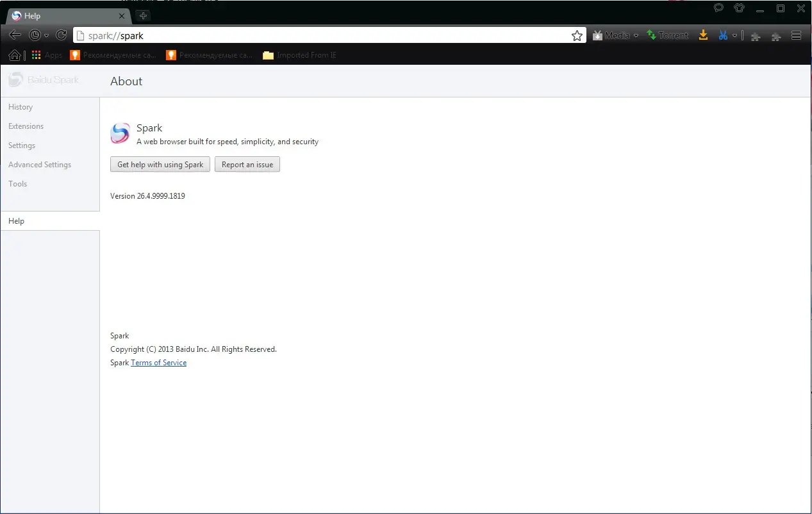812x514 pixels.
Task: Click the Report an issue button
Action: (x=247, y=165)
